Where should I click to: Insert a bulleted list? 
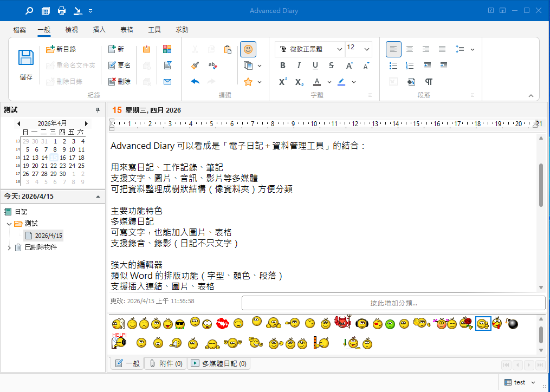click(x=393, y=65)
